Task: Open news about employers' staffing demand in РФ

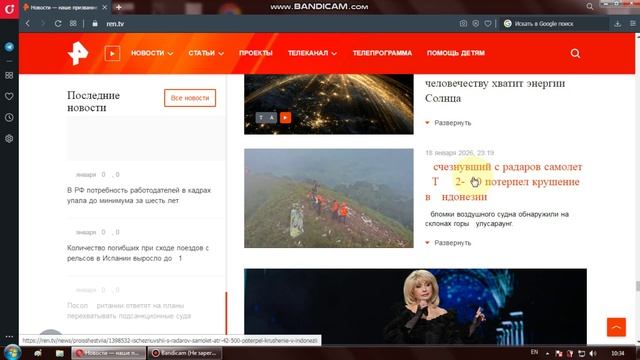Action: pos(139,196)
